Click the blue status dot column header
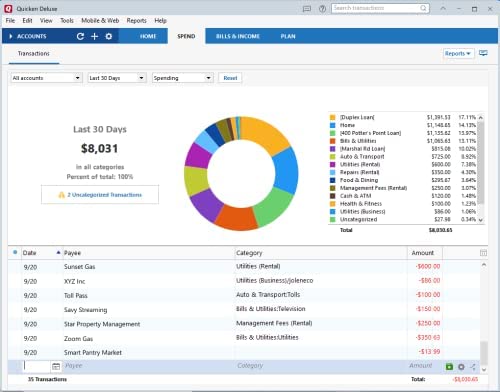The image size is (500, 392). [15, 252]
